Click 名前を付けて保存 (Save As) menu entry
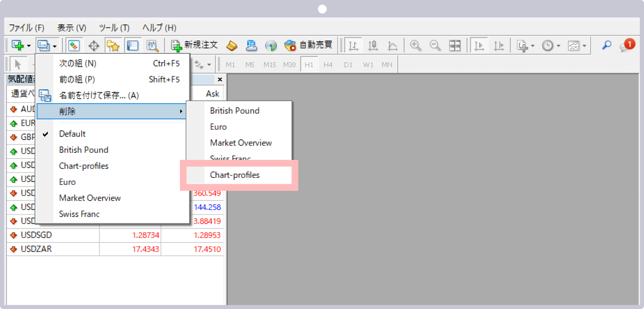The width and height of the screenshot is (644, 309). coord(99,95)
